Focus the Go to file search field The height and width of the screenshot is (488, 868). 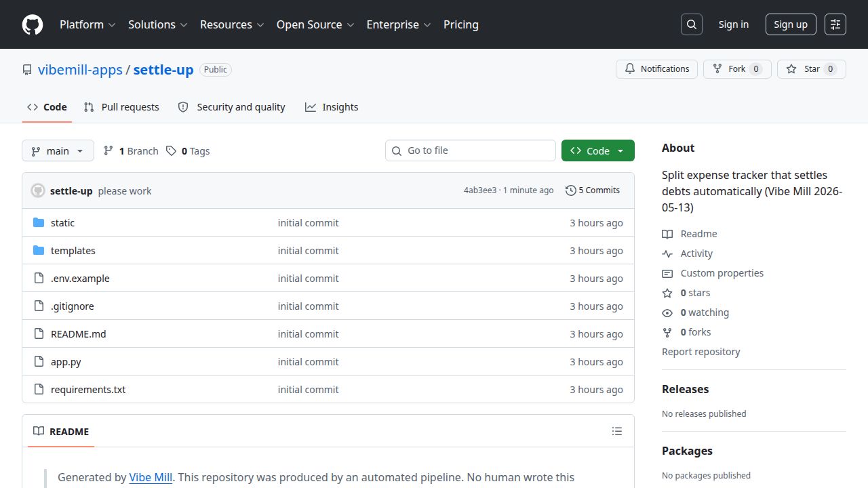point(471,150)
